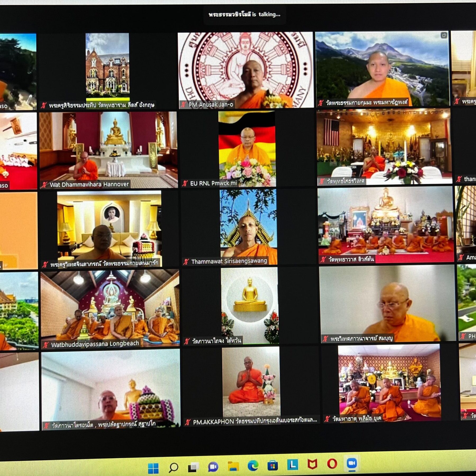The height and width of the screenshot is (476, 476).
Task: Click muted mic icon beside Thammawat Sirisaengsawang
Action: [x=186, y=262]
